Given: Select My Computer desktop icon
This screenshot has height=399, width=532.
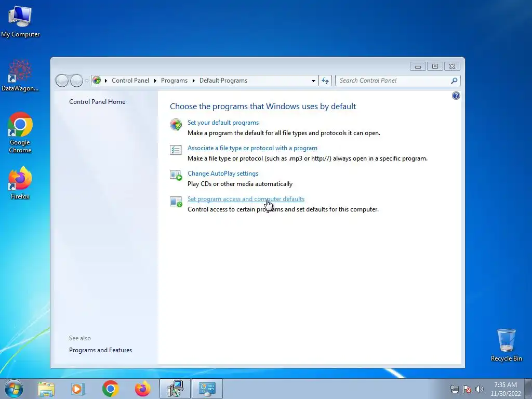Looking at the screenshot, I should [x=20, y=21].
